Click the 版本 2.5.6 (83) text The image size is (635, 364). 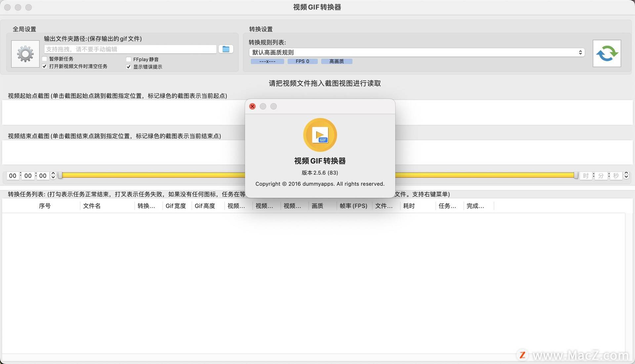(x=320, y=173)
